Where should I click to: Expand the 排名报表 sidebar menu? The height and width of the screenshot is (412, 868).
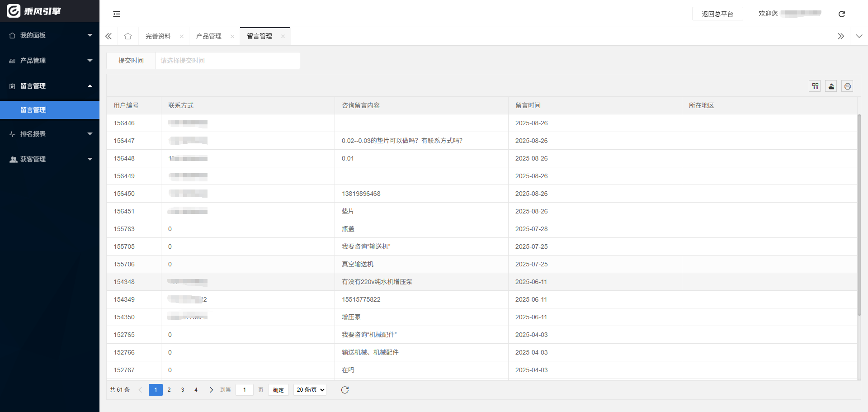point(50,134)
